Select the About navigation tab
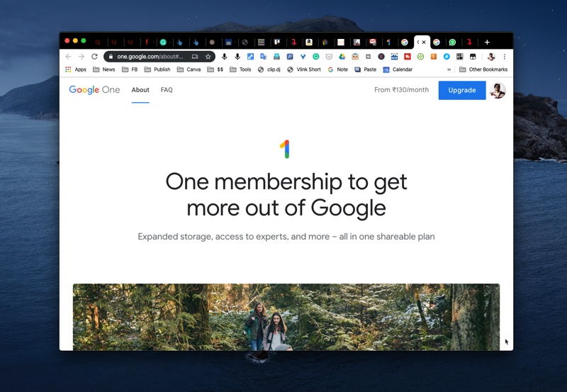The height and width of the screenshot is (392, 567). coord(140,90)
